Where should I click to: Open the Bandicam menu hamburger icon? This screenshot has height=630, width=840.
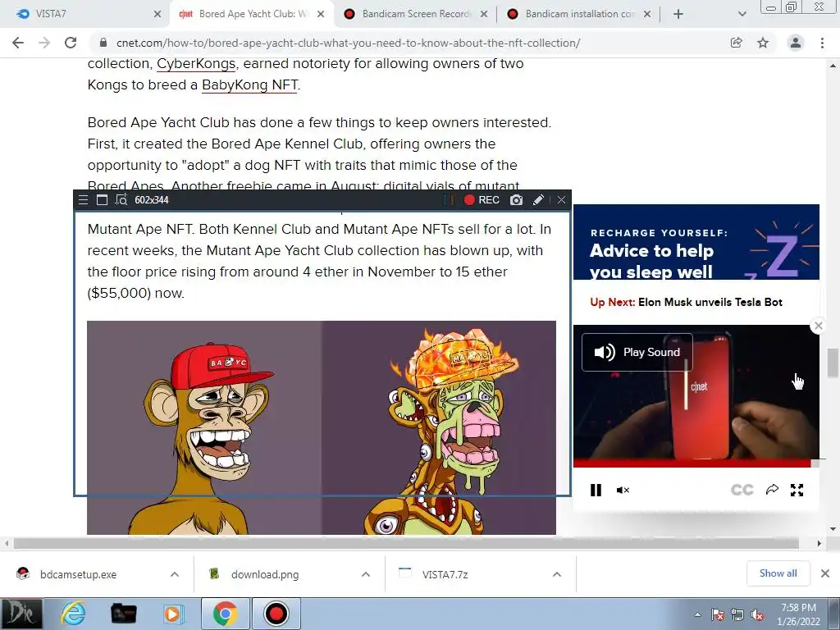83,200
